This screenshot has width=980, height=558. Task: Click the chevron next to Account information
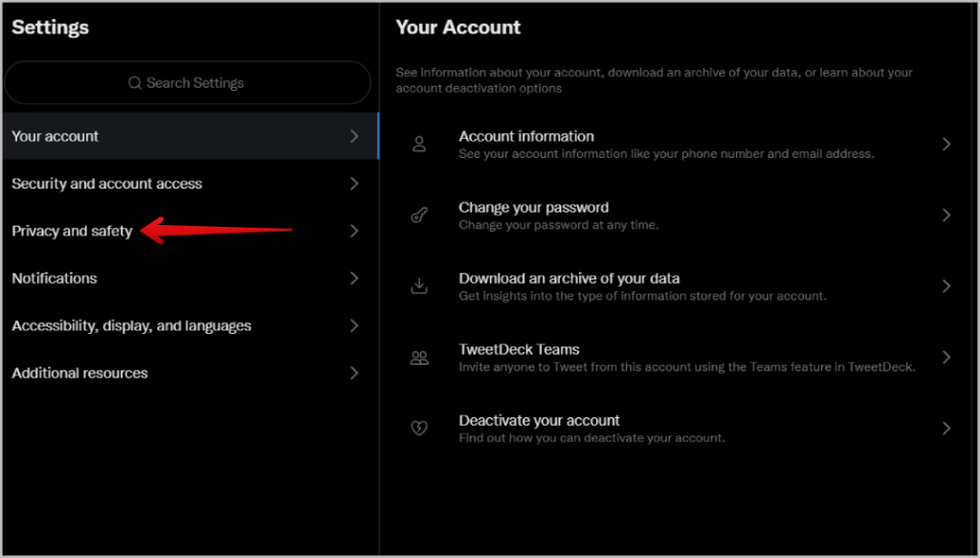(947, 145)
